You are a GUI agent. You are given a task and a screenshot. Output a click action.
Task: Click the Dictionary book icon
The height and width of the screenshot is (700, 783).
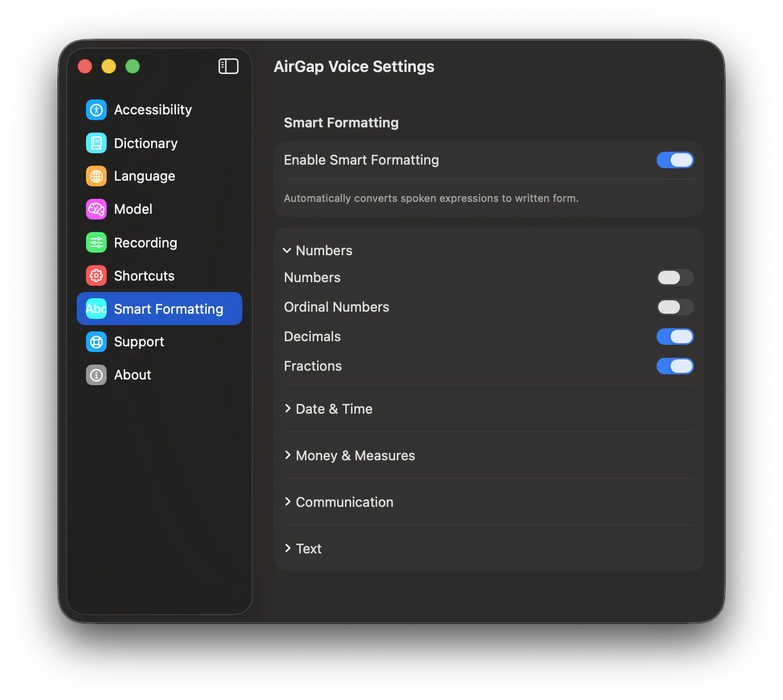96,143
